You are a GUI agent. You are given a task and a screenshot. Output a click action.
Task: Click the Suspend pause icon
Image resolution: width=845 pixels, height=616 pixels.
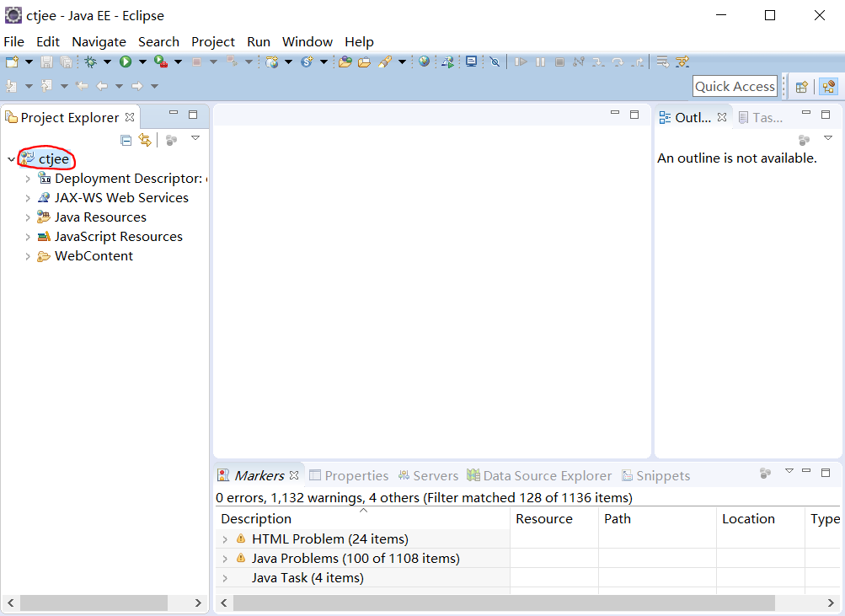tap(541, 62)
